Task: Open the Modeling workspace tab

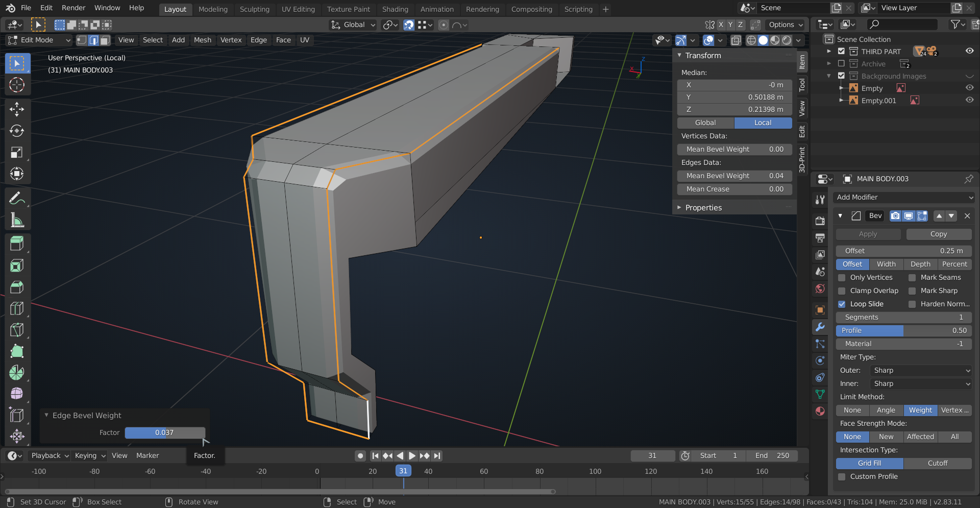Action: pos(213,9)
